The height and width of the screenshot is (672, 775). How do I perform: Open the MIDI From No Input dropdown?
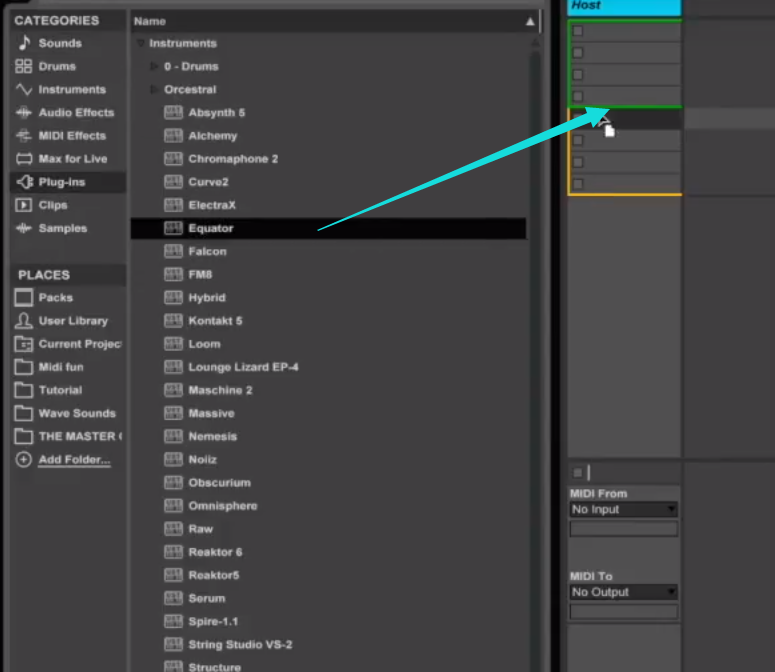pos(624,509)
